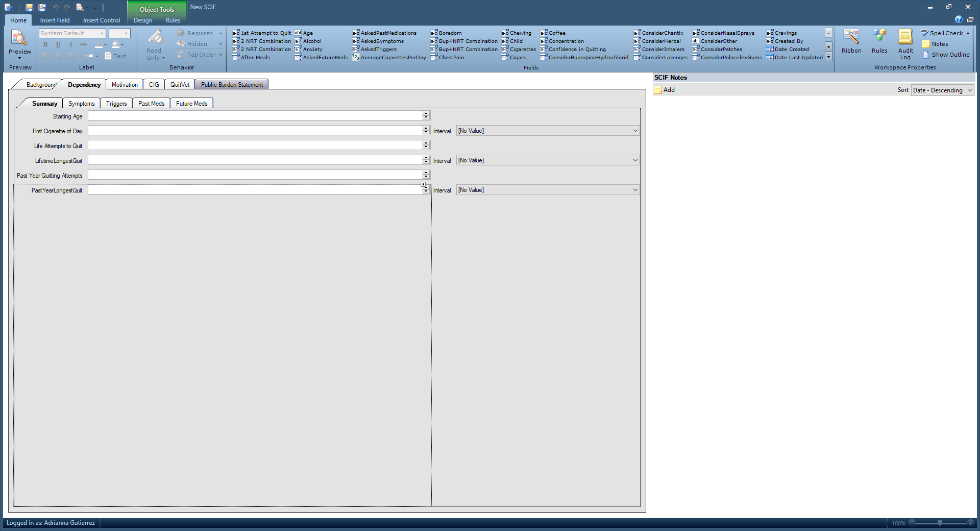
Task: Open the Insert Field ribbon tab
Action: (x=55, y=20)
